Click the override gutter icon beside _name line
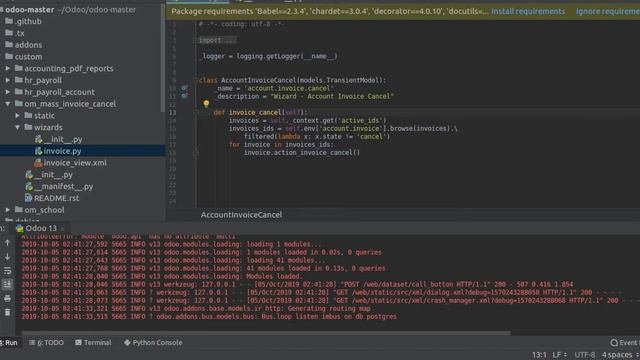This screenshot has height=360, width=640. (184, 88)
